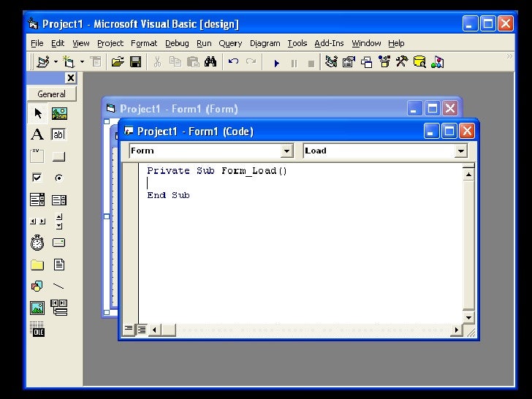Select the vertical scrollbar control tool

(x=59, y=221)
